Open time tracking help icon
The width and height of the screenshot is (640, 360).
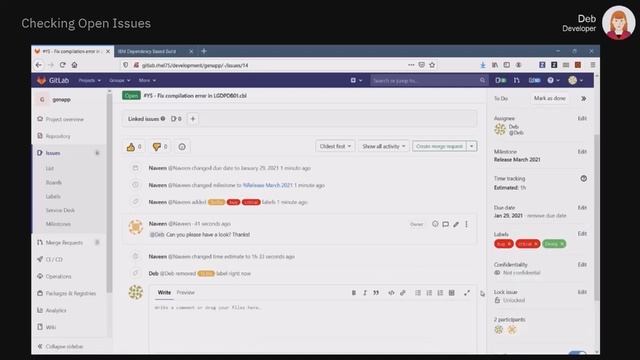584,178
